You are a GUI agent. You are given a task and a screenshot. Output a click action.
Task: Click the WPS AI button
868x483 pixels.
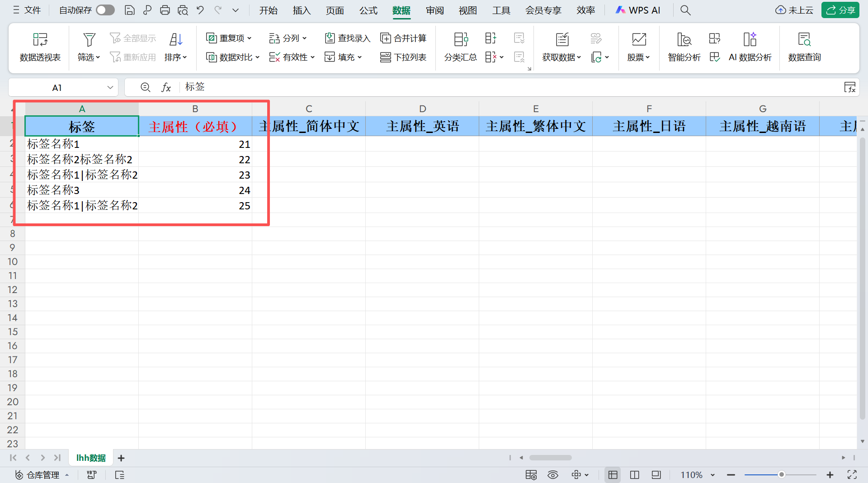click(x=638, y=9)
